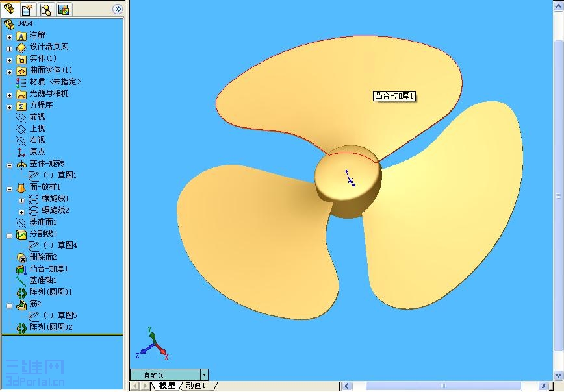This screenshot has height=392, width=564.
Task: Click the 分割线1 split line icon
Action: click(21, 235)
